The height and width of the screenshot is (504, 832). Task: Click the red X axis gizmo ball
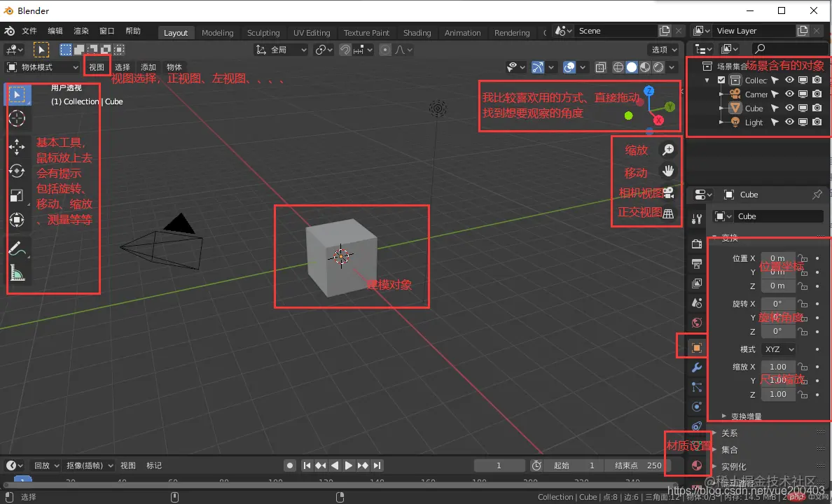[658, 120]
